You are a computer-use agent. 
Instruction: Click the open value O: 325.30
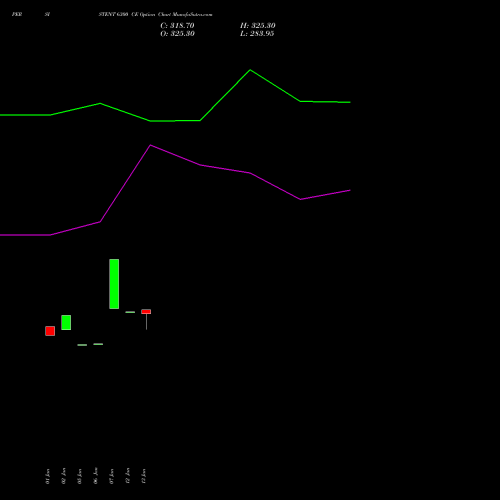[177, 34]
